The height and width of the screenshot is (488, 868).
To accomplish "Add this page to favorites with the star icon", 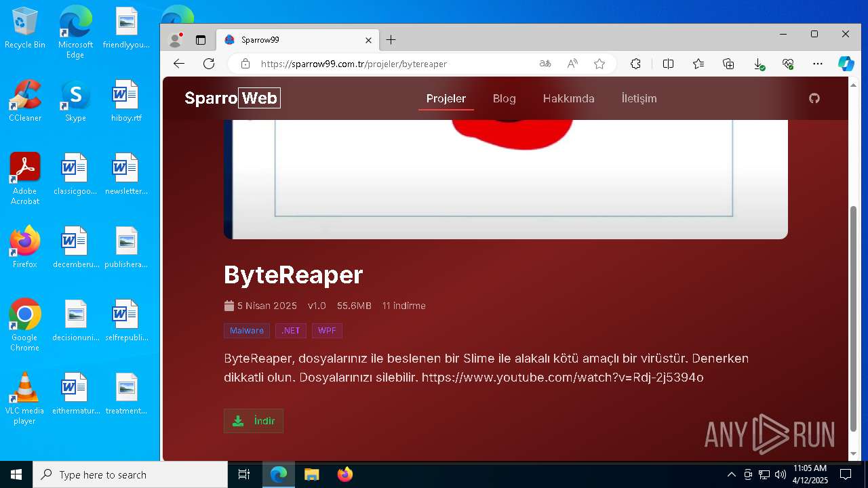I will 599,64.
